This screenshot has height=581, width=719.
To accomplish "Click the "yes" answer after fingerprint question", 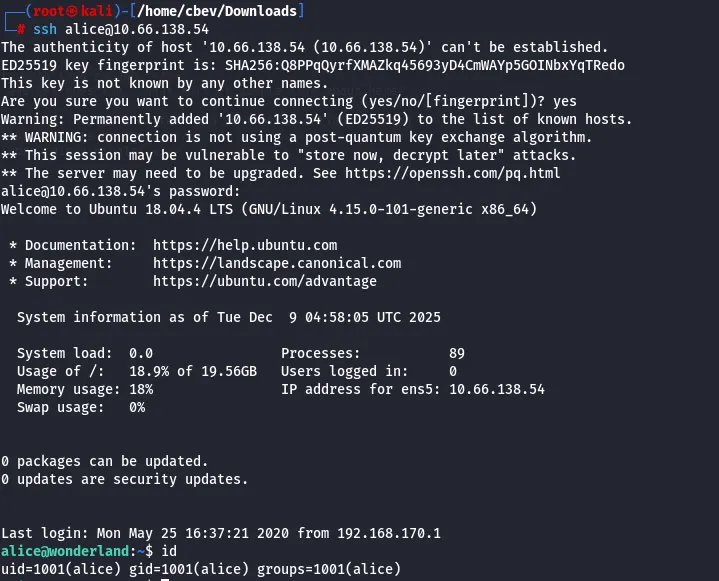I will 565,101.
